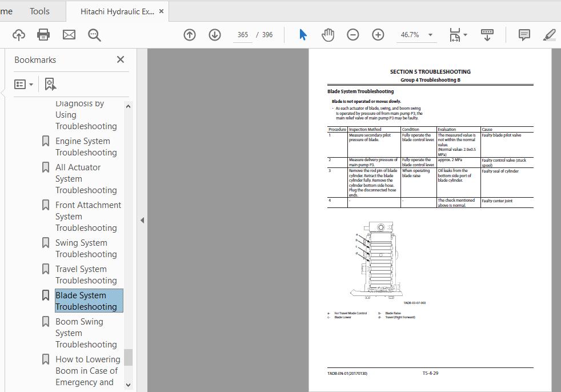This screenshot has height=392, width=561.
Task: Open Boom Swing System Troubleshooting bookmark
Action: pyautogui.click(x=86, y=333)
